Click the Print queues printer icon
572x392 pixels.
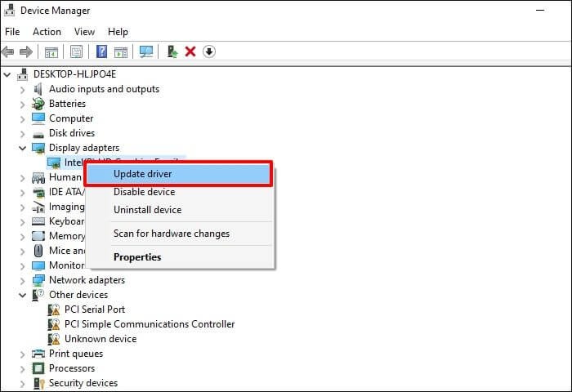coord(38,354)
